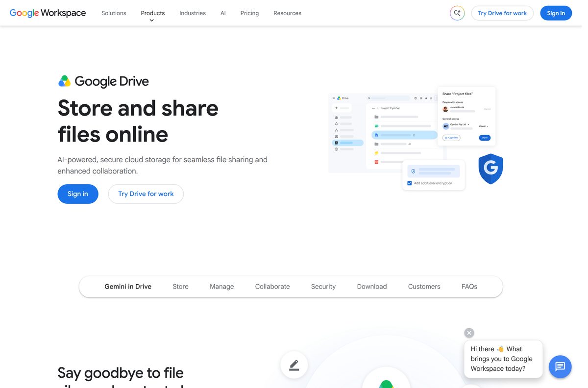Jump to the FAQs tab
The image size is (588, 388).
click(469, 287)
